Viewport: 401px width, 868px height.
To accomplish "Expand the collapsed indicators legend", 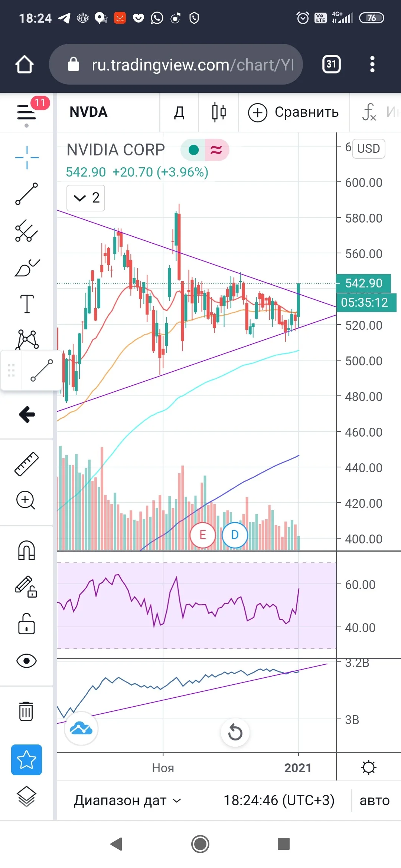I will (86, 198).
